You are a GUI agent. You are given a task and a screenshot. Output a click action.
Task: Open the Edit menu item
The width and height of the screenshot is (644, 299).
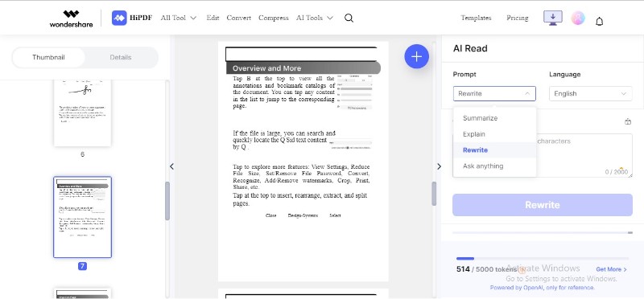213,18
